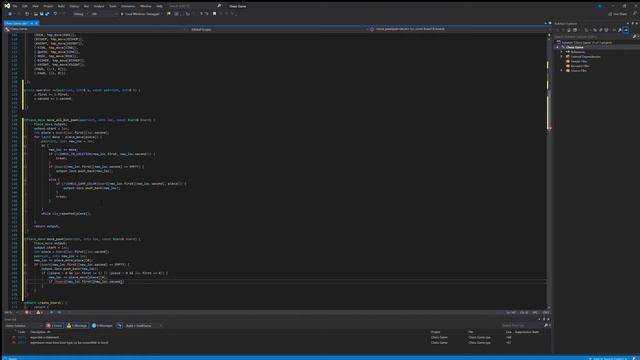Open the Extensions menu

click(128, 6)
